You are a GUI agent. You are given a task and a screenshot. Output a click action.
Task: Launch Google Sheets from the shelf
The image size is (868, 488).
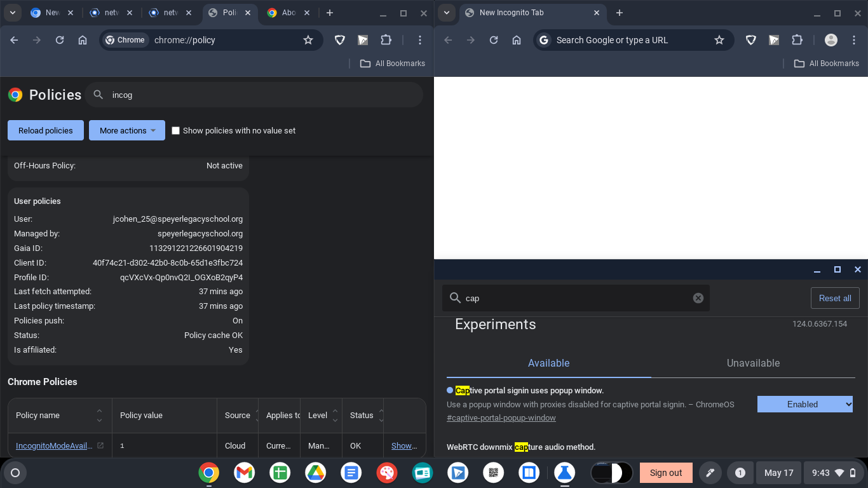(x=280, y=473)
